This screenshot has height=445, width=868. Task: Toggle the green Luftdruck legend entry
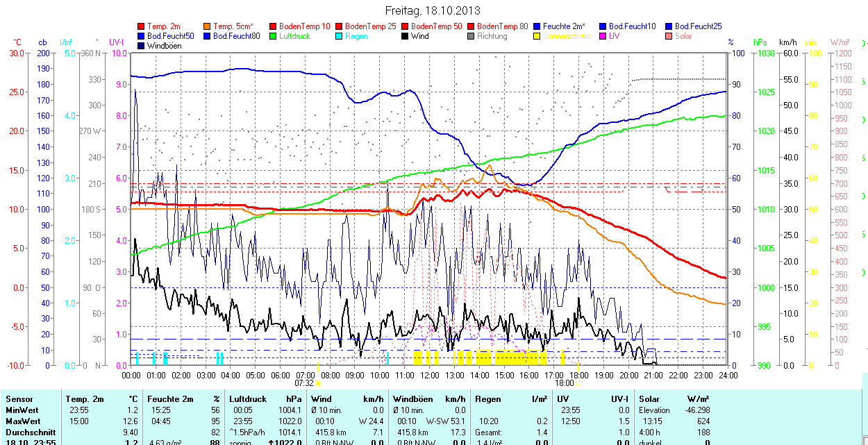[x=274, y=36]
